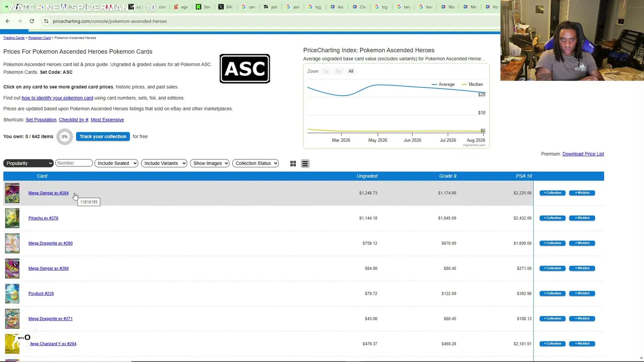Switch to grid view layout
Screen dimensions: 644x362
tap(293, 163)
